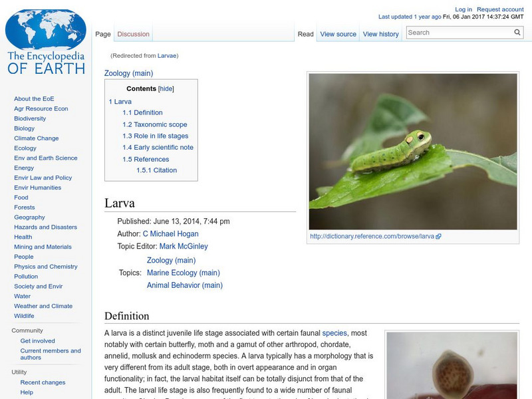Open the Biodiversity sidebar link
Viewport: 532px width, 399px height.
tap(30, 118)
